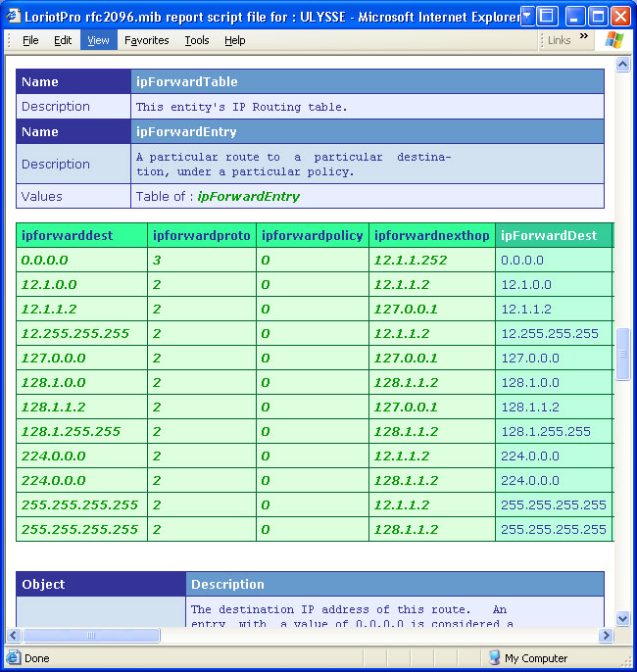Screen dimensions: 637x672
Task: Follow the ipForwardEntry green link
Action: 248,197
